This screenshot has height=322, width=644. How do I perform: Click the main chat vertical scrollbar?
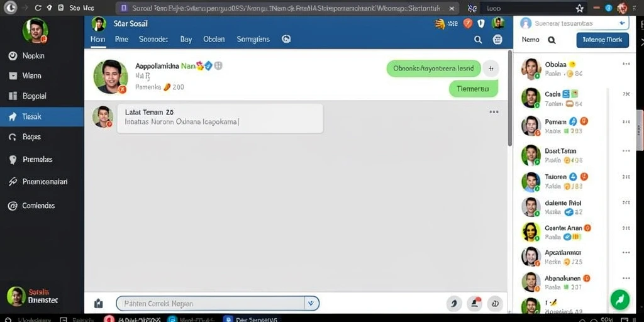click(509, 97)
